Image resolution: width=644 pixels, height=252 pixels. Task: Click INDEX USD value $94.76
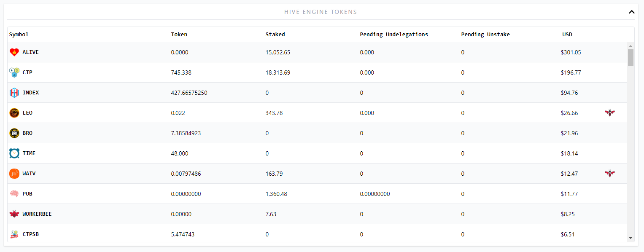click(x=569, y=93)
